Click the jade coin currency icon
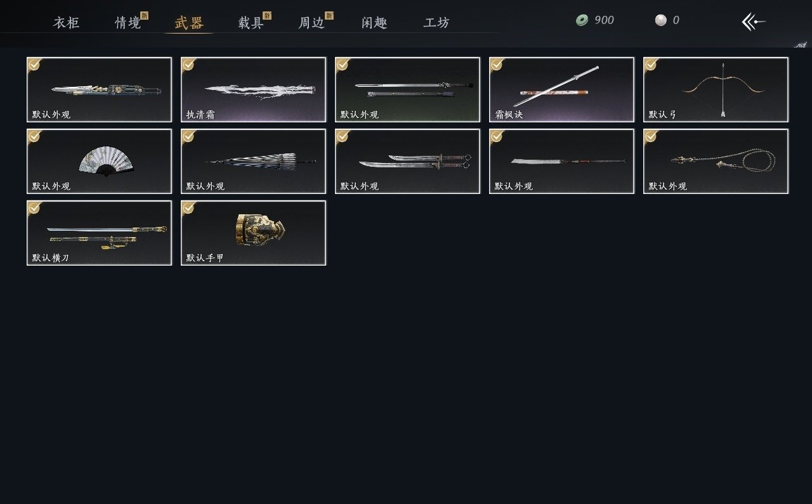The width and height of the screenshot is (812, 504). [582, 20]
